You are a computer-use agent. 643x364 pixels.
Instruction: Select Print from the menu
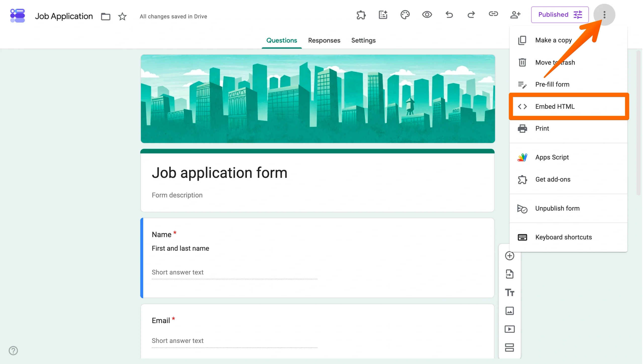click(x=568, y=128)
